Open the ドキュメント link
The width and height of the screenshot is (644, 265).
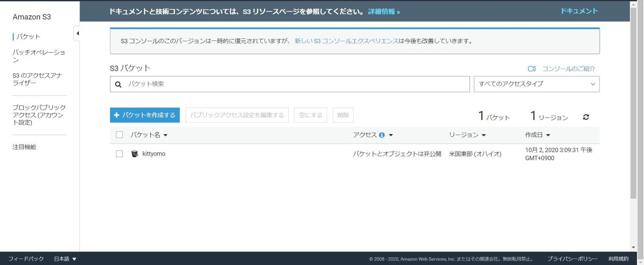tap(579, 11)
